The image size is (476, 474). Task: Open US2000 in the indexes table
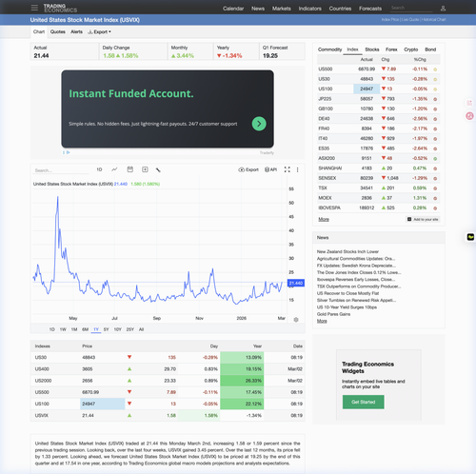[x=43, y=381]
